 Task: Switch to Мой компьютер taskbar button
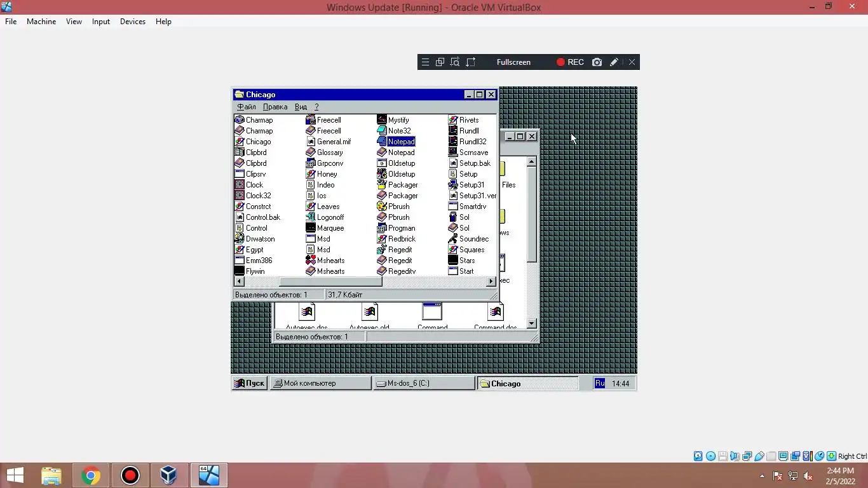(x=320, y=383)
